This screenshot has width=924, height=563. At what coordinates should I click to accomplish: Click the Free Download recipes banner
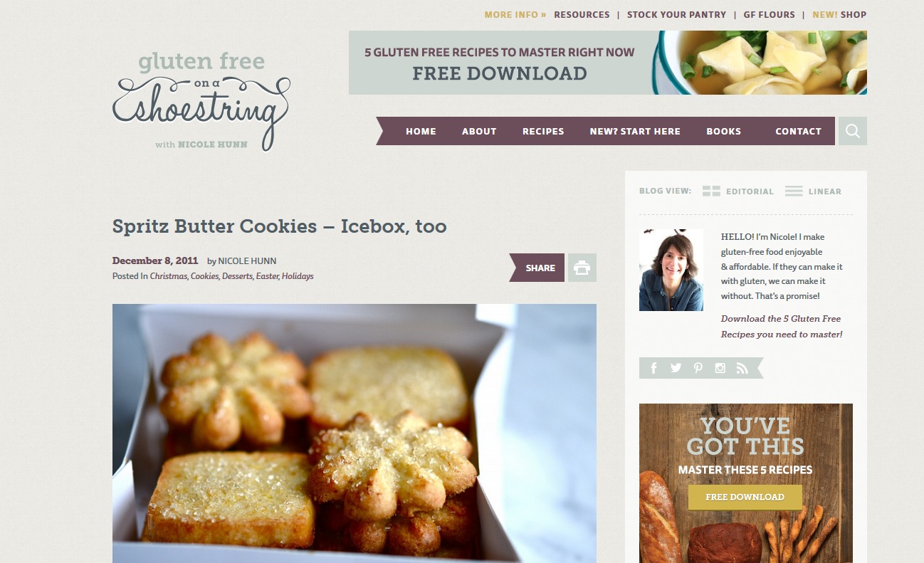click(608, 63)
